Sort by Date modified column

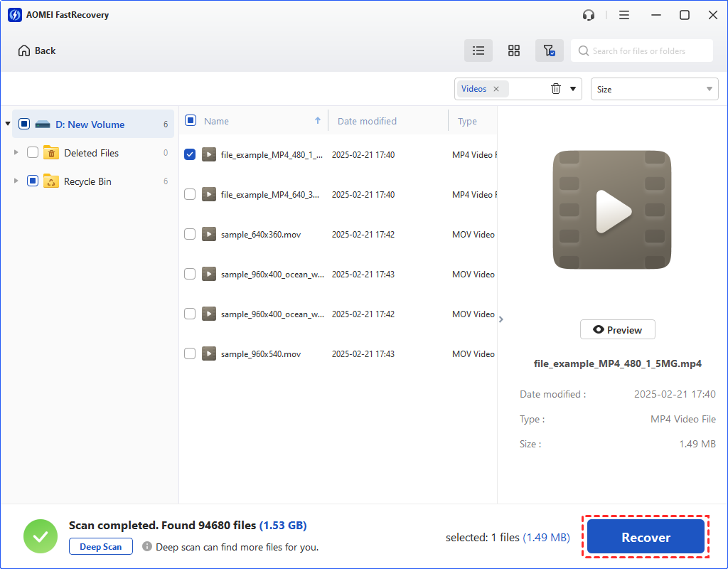(367, 121)
